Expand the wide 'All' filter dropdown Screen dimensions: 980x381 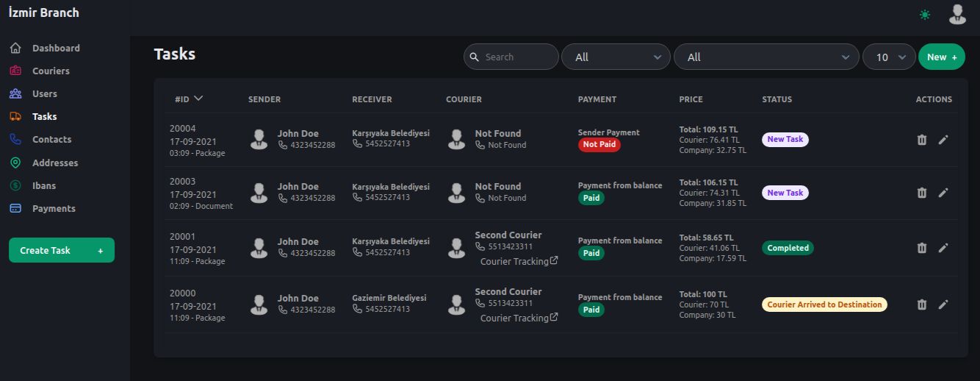(x=766, y=57)
